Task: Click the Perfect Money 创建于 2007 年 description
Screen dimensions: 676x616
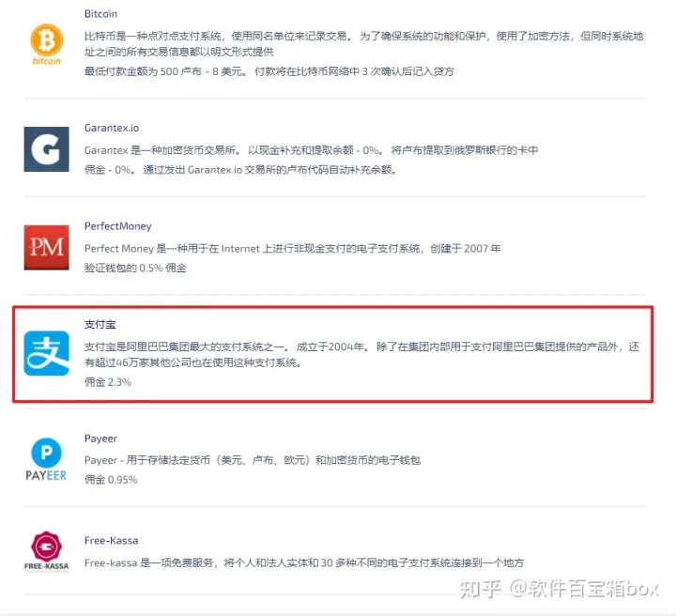Action: click(x=292, y=249)
